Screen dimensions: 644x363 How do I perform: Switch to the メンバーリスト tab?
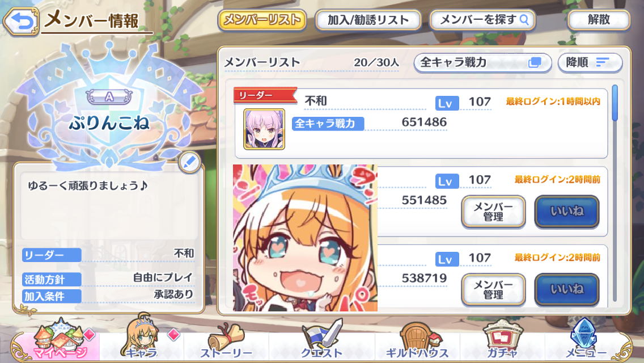coord(262,20)
